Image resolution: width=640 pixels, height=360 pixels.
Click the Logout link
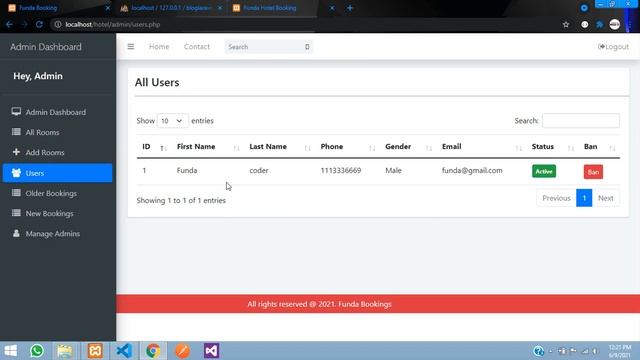click(613, 47)
